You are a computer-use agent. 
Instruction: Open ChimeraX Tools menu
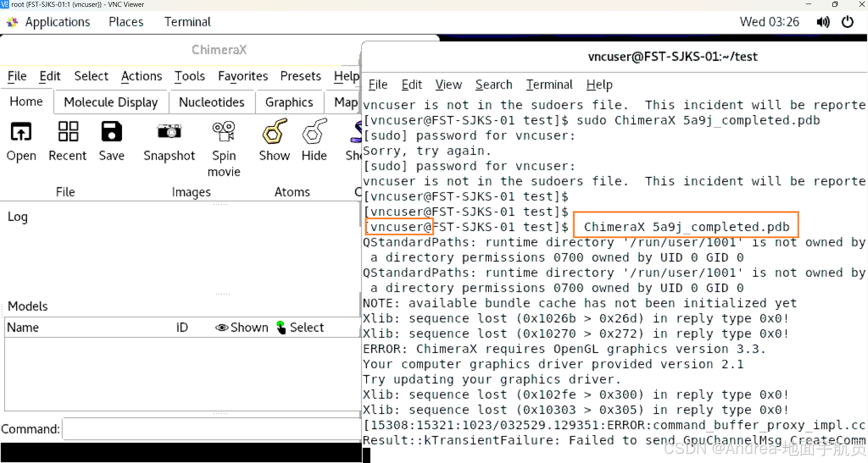pyautogui.click(x=190, y=76)
